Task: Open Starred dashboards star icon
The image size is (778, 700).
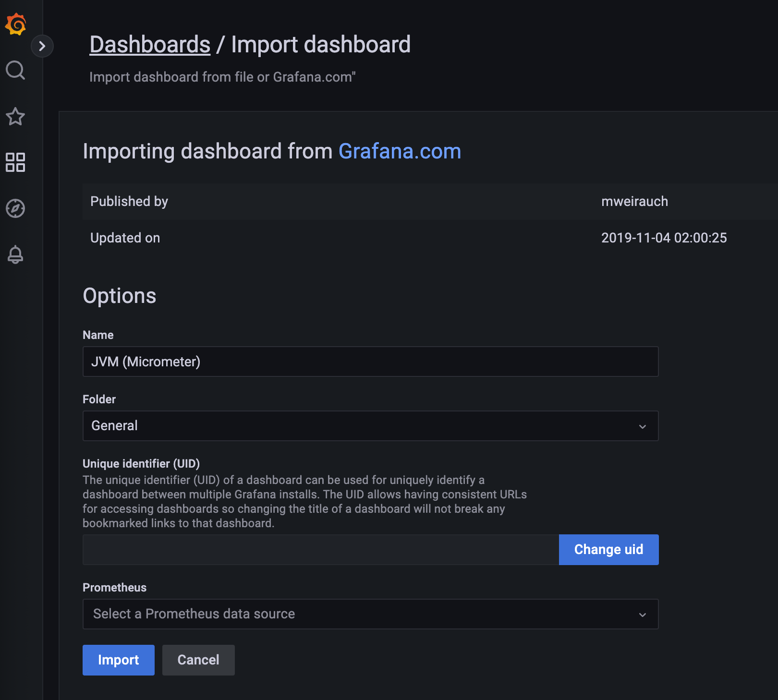Action: 15,116
